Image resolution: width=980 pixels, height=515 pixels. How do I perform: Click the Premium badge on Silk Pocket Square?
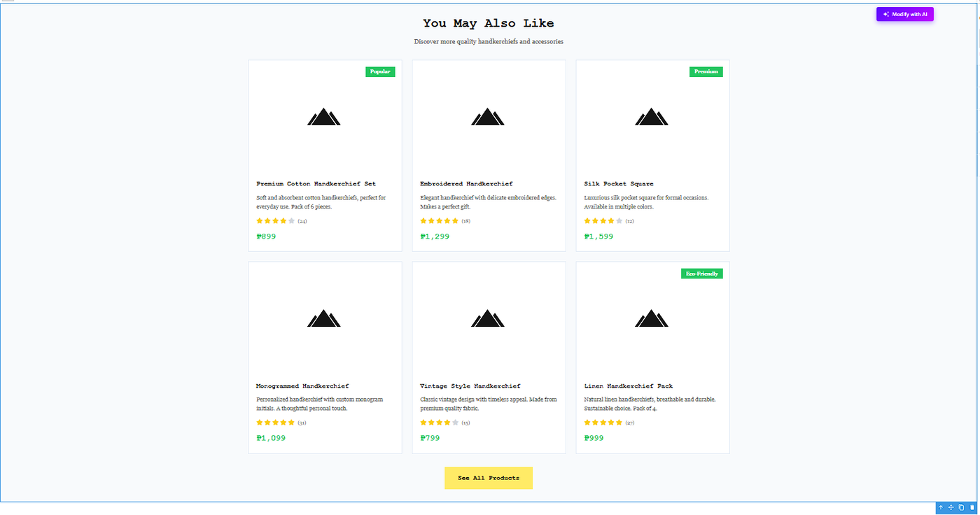pos(706,71)
